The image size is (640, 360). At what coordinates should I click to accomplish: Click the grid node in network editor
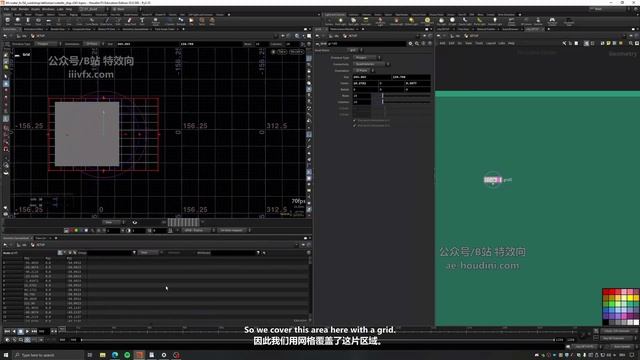tap(493, 180)
